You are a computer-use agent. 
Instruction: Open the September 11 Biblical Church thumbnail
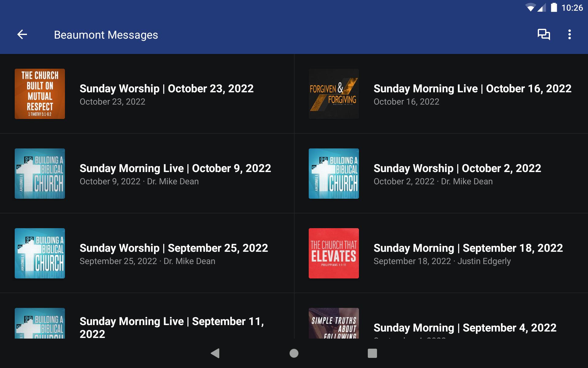click(x=40, y=323)
